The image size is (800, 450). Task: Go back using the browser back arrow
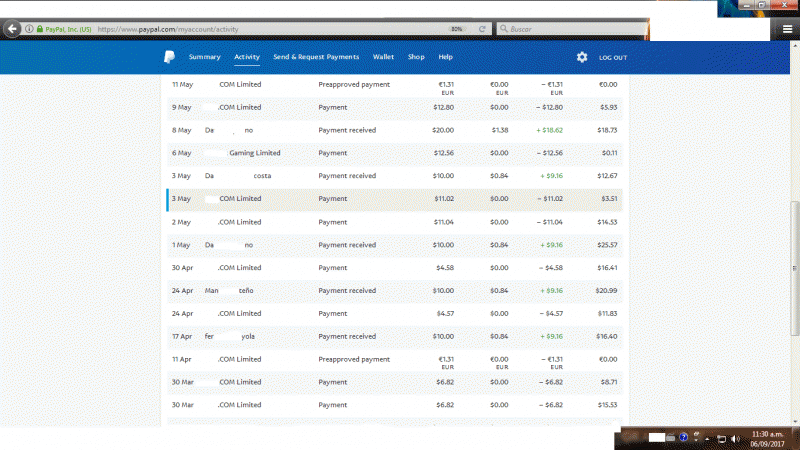coord(12,29)
